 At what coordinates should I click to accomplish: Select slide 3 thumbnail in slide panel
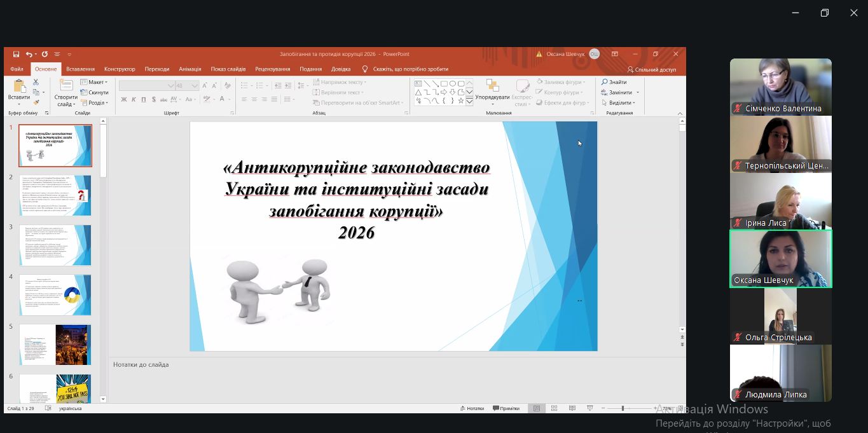click(55, 245)
